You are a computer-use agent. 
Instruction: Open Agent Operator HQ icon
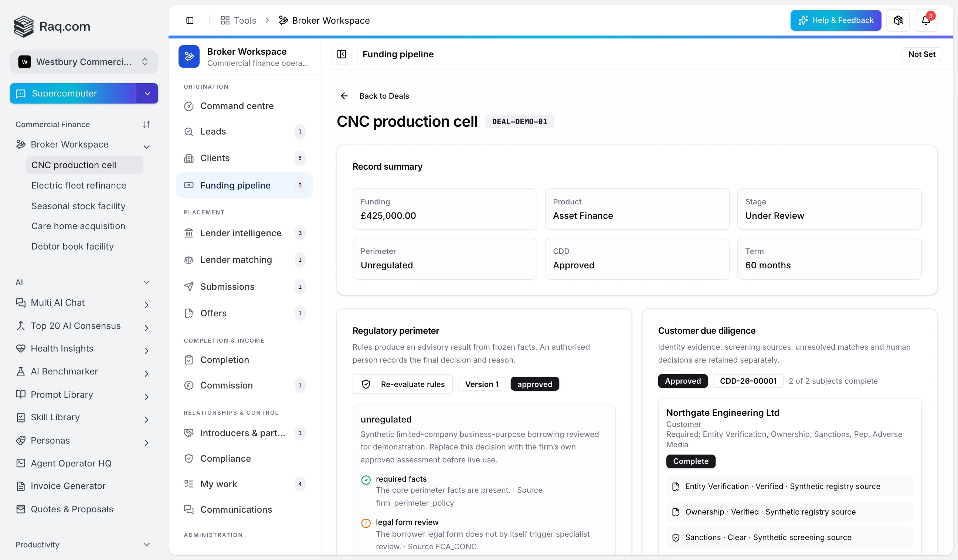coord(21,463)
